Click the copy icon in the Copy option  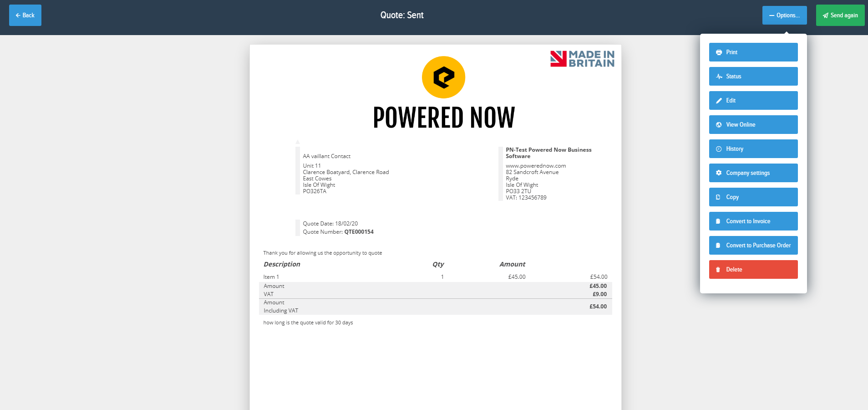coord(718,197)
